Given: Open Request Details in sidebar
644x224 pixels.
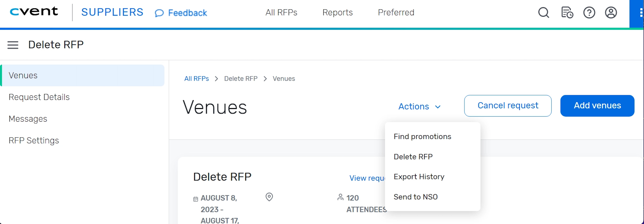Looking at the screenshot, I should tap(39, 97).
